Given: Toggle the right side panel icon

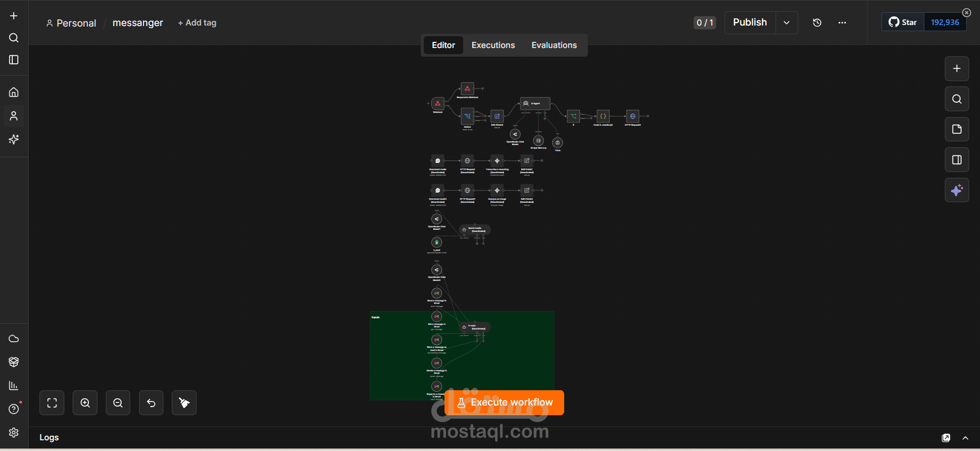Looking at the screenshot, I should click(957, 160).
